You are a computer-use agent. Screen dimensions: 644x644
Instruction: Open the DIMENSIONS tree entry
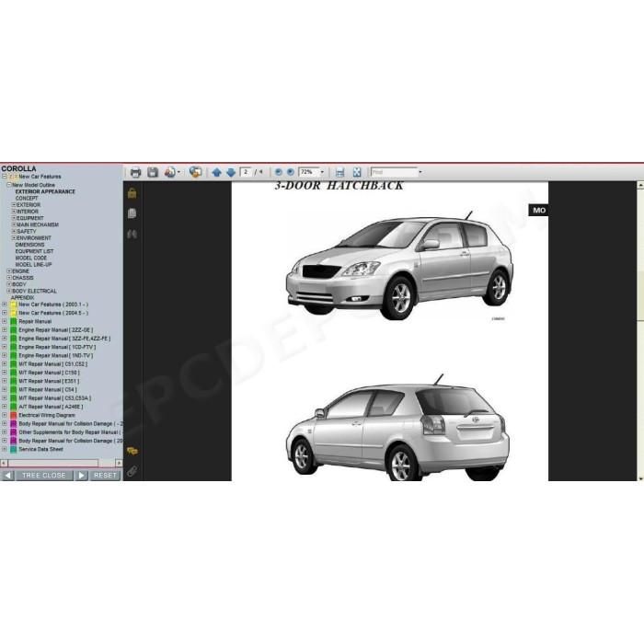(29, 245)
